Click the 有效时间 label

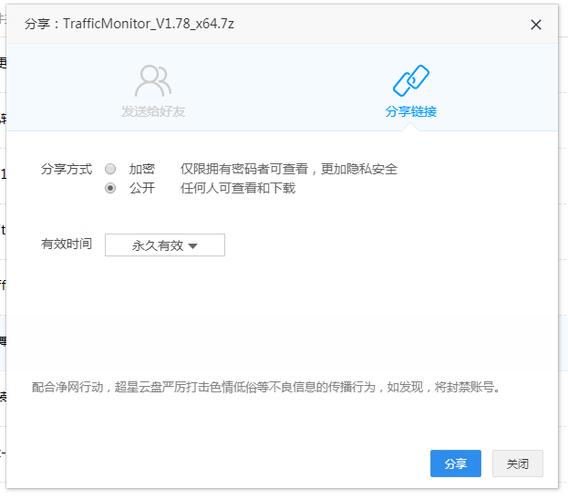pyautogui.click(x=66, y=244)
